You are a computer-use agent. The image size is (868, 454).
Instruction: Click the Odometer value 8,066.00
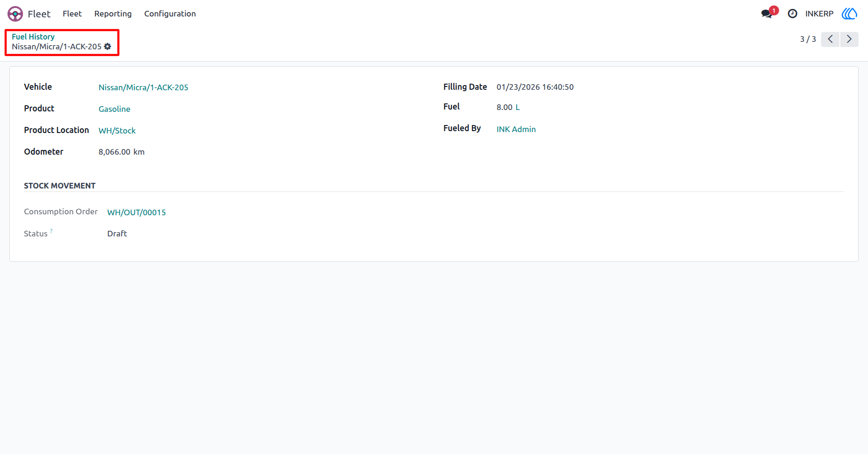pos(115,152)
